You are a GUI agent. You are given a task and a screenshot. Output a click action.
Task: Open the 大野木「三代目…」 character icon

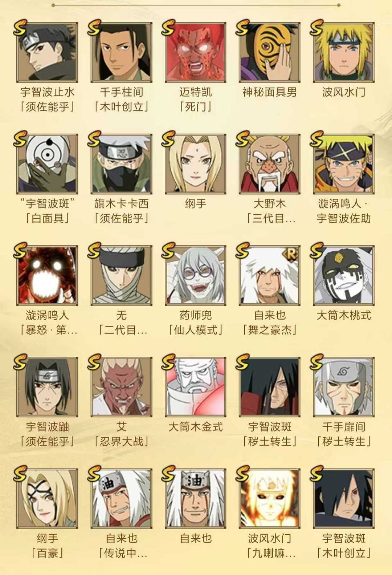click(269, 164)
